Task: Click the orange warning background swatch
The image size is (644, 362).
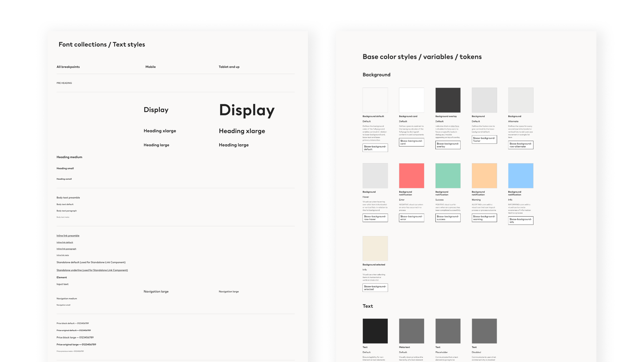Action: [x=484, y=176]
